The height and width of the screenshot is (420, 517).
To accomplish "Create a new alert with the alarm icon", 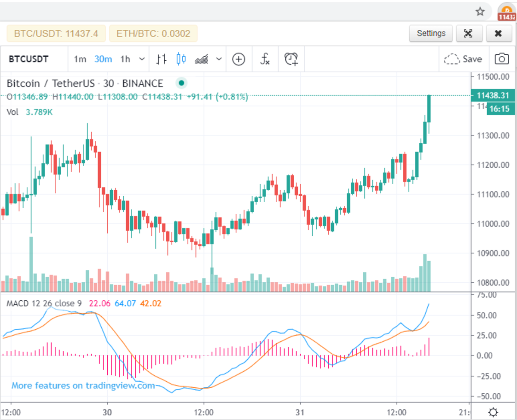I will (x=291, y=59).
